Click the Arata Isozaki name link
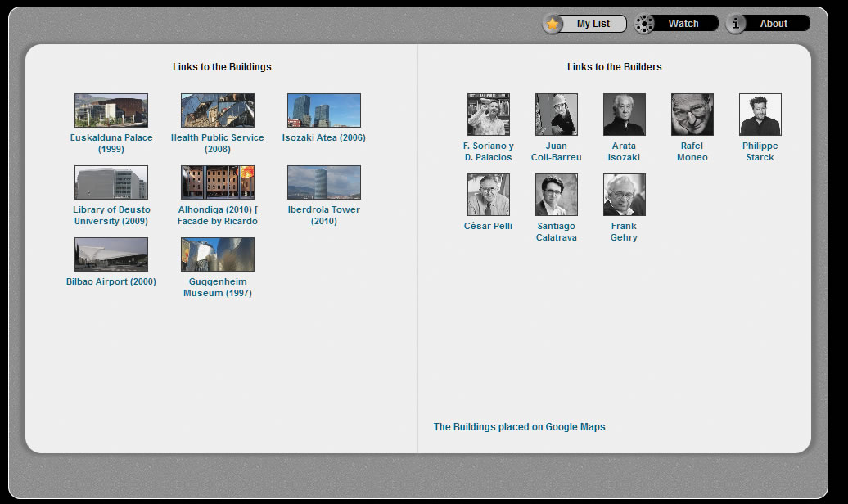Screen dimensions: 848x504 [624, 151]
